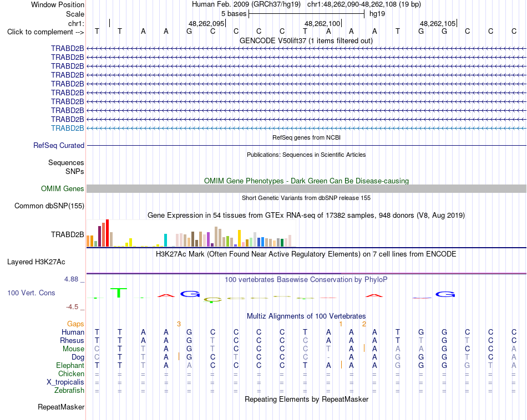
Task: Click the -4.5 PhyloP lower scale value
Action: 72,307
